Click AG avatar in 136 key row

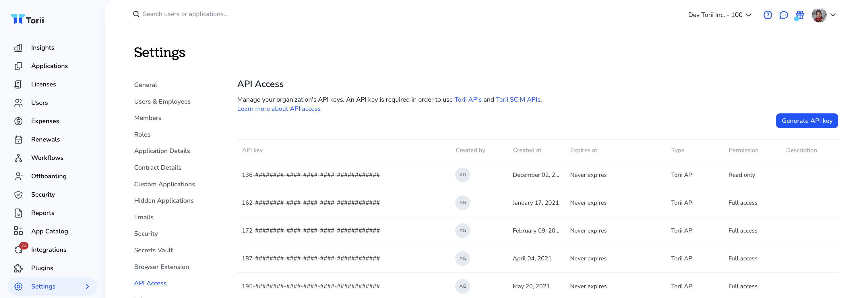pyautogui.click(x=462, y=175)
